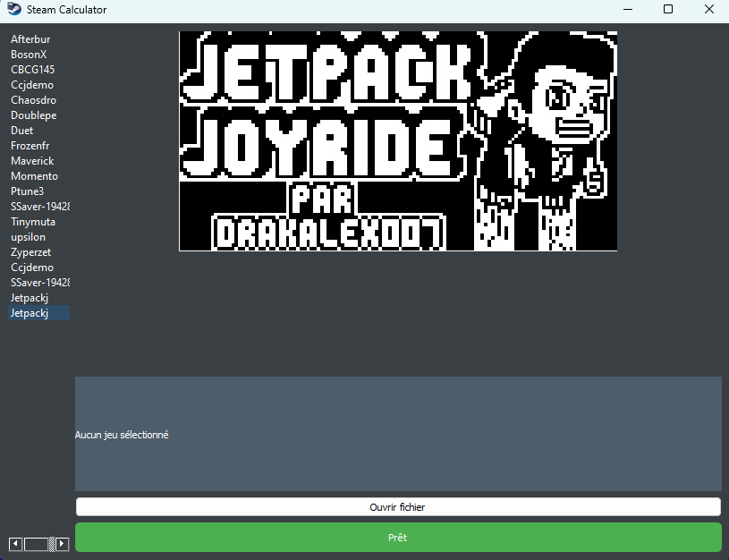Click the list scrollbar left arrow

point(15,543)
